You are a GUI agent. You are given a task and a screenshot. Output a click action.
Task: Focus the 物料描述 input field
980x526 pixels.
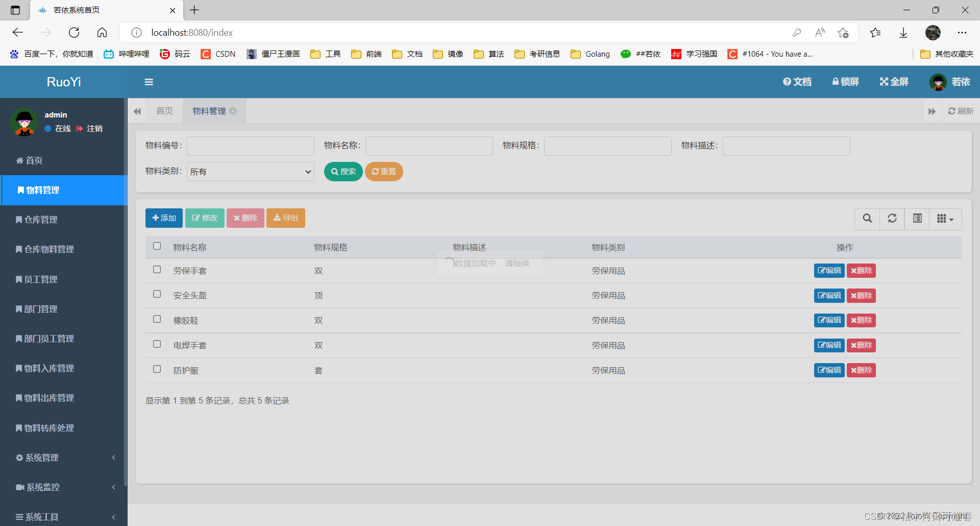[x=787, y=146]
